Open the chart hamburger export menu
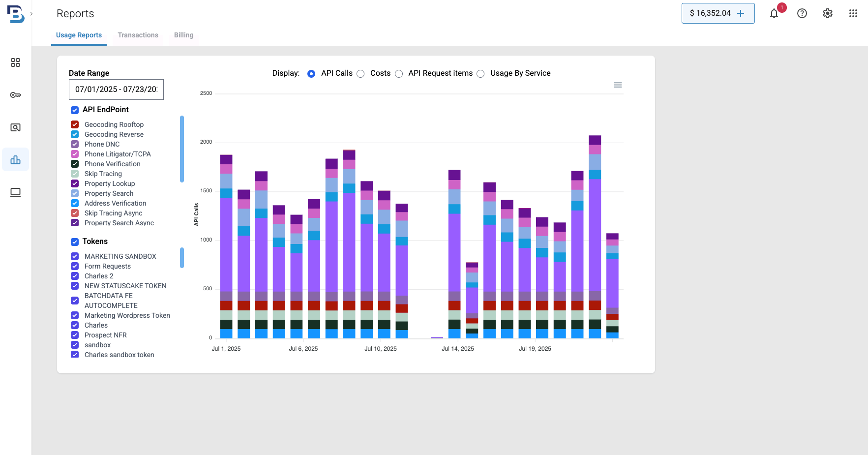This screenshot has width=868, height=455. coord(618,85)
